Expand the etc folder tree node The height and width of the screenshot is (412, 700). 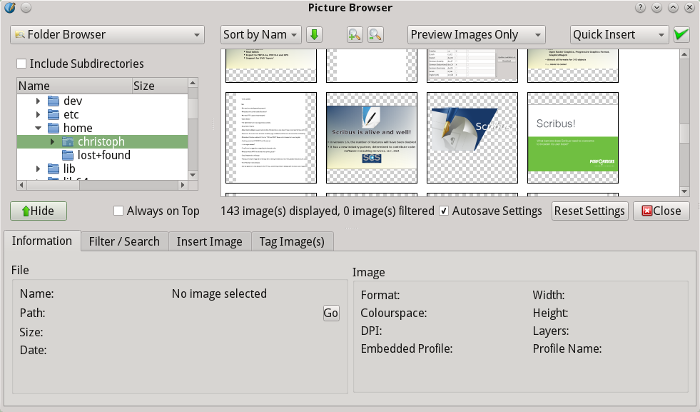[x=38, y=115]
